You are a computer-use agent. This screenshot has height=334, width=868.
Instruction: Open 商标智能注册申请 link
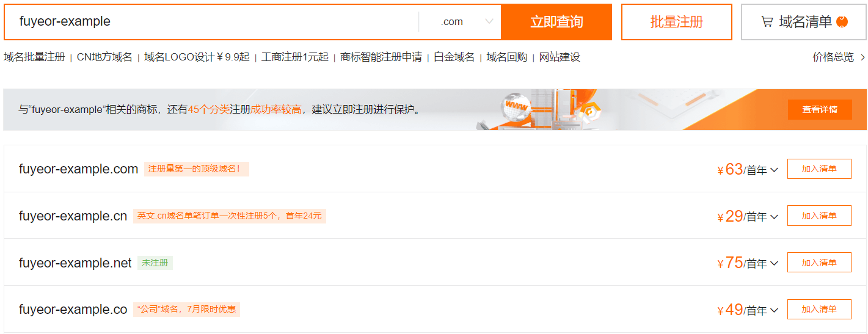pos(381,57)
